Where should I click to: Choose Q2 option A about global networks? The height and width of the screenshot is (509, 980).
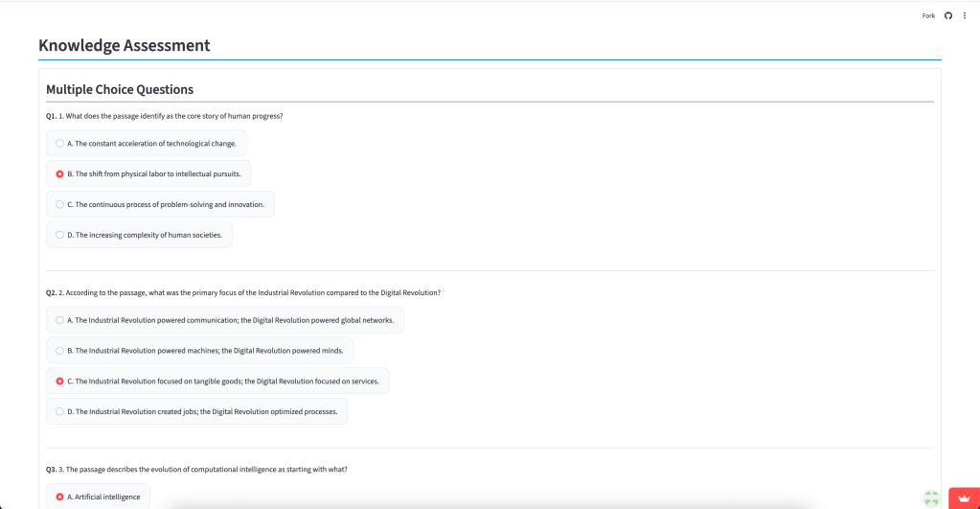[x=59, y=320]
